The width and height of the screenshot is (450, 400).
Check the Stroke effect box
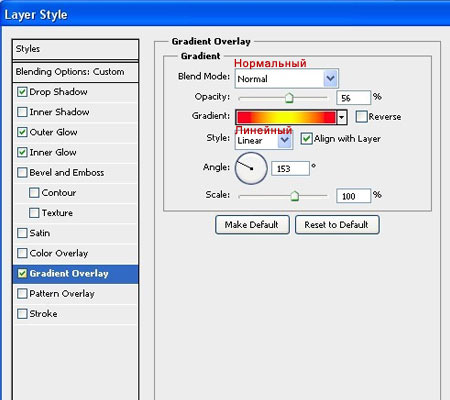[x=22, y=314]
